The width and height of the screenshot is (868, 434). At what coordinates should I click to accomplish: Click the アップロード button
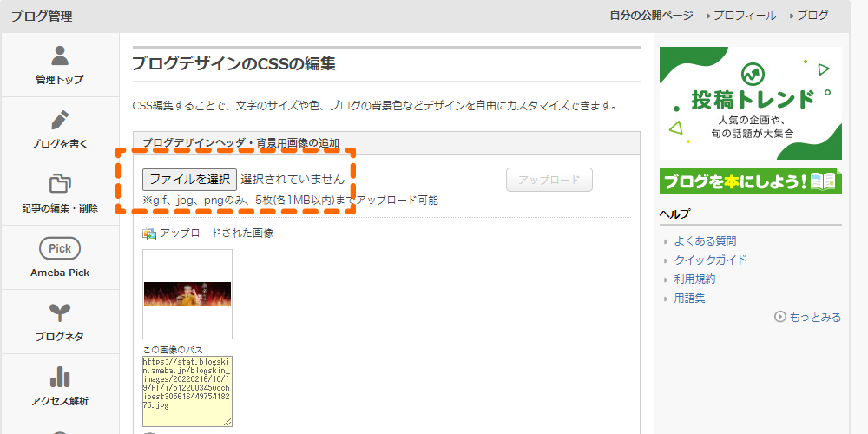(x=549, y=180)
